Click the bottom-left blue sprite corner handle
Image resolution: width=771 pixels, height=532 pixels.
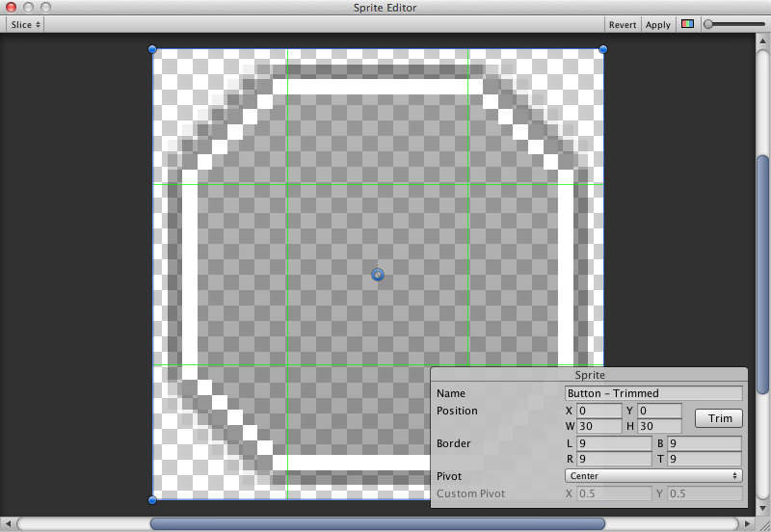[152, 499]
